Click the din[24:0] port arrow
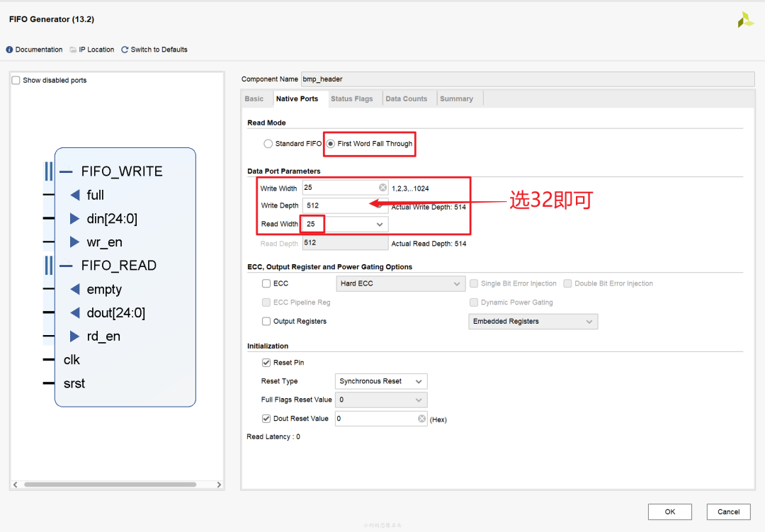This screenshot has height=532, width=765. 74,219
